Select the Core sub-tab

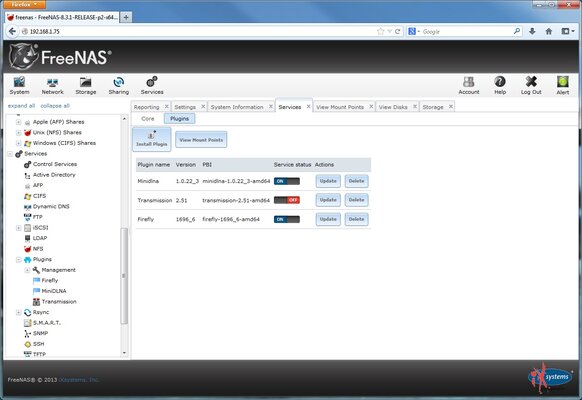(148, 119)
